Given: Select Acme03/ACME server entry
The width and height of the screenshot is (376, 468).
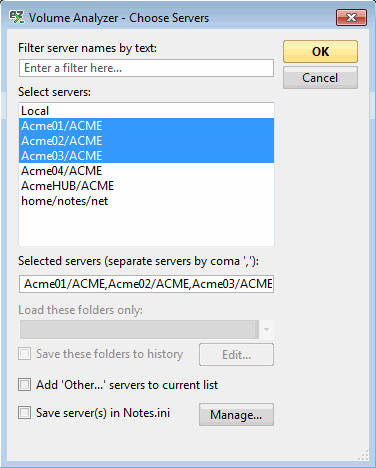Looking at the screenshot, I should [146, 156].
